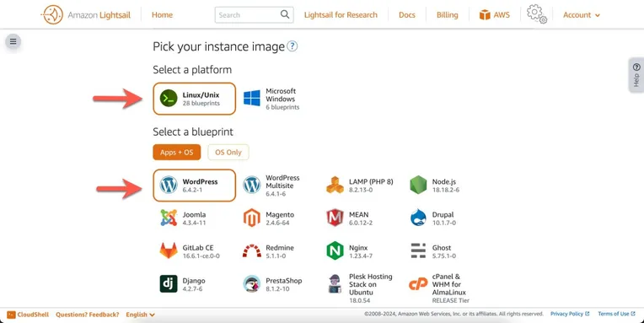Open the Terms of Use link
This screenshot has height=323, width=644.
616,314
